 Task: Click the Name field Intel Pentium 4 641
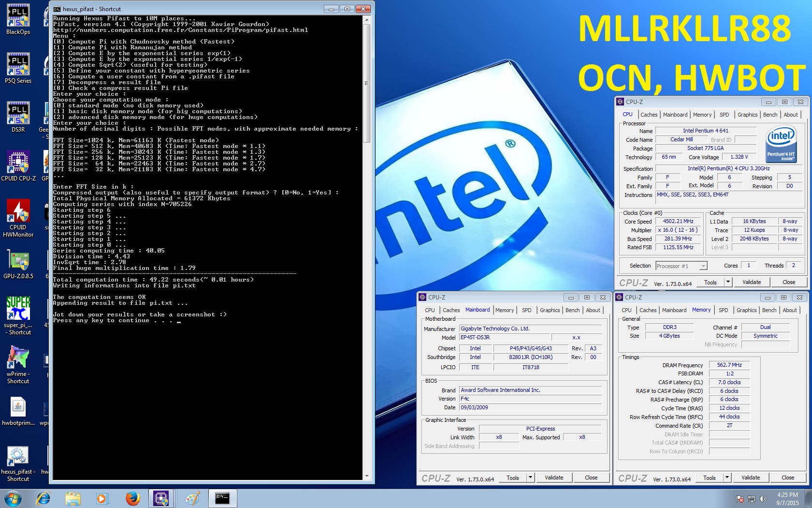[x=705, y=131]
